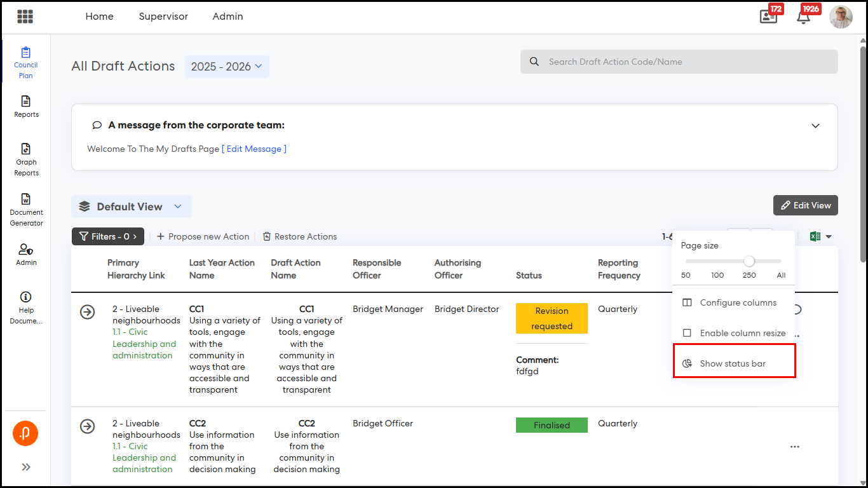The width and height of the screenshot is (868, 488).
Task: Click the Edit View button
Action: pos(805,205)
